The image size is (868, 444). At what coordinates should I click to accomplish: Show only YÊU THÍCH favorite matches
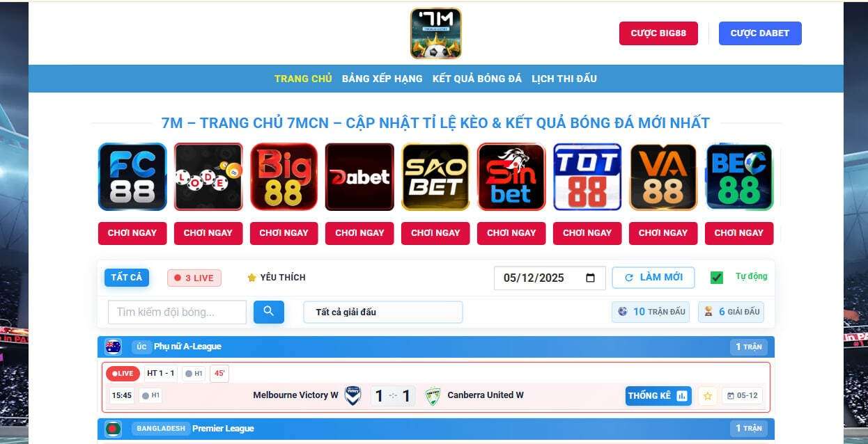point(277,277)
